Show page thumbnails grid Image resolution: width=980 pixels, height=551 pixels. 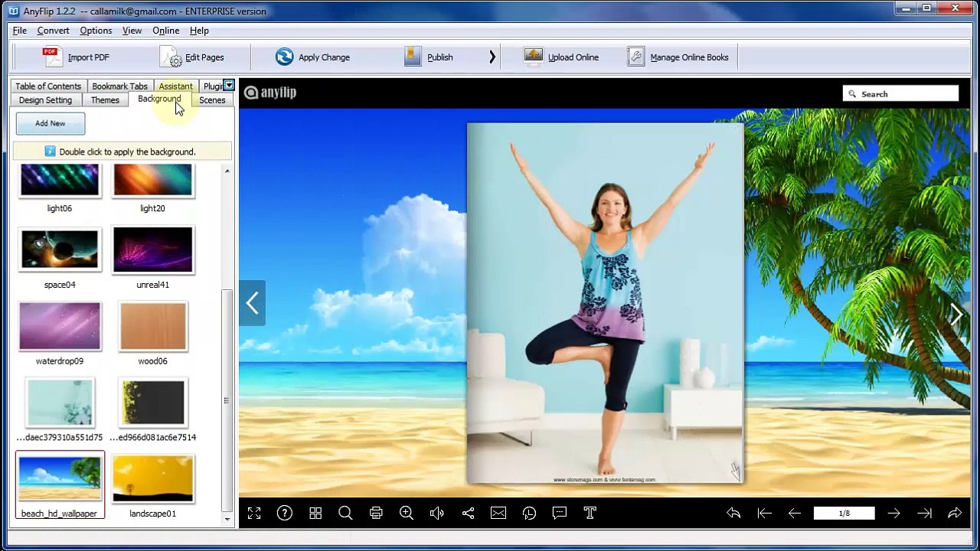pyautogui.click(x=315, y=514)
